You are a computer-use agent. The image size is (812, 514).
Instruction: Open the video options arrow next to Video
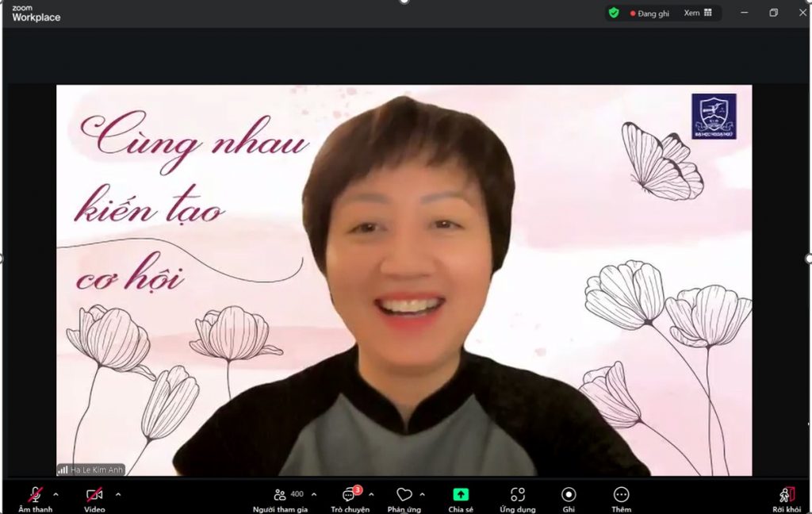pos(118,494)
